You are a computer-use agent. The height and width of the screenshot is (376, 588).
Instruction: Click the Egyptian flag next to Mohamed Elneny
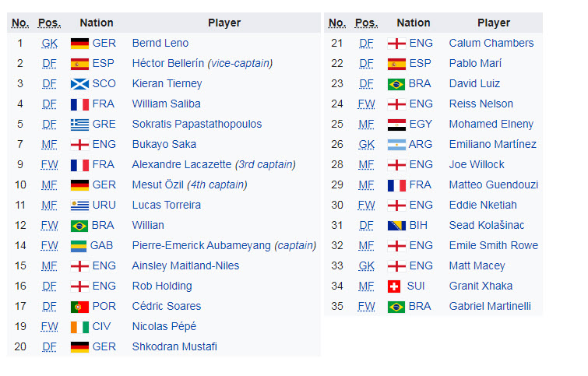pyautogui.click(x=396, y=125)
